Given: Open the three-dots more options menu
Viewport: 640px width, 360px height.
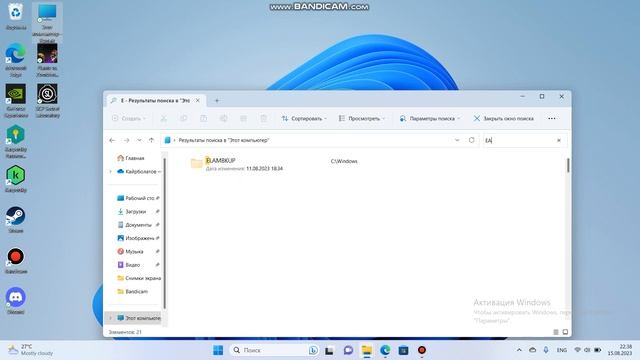Looking at the screenshot, I should (x=552, y=118).
